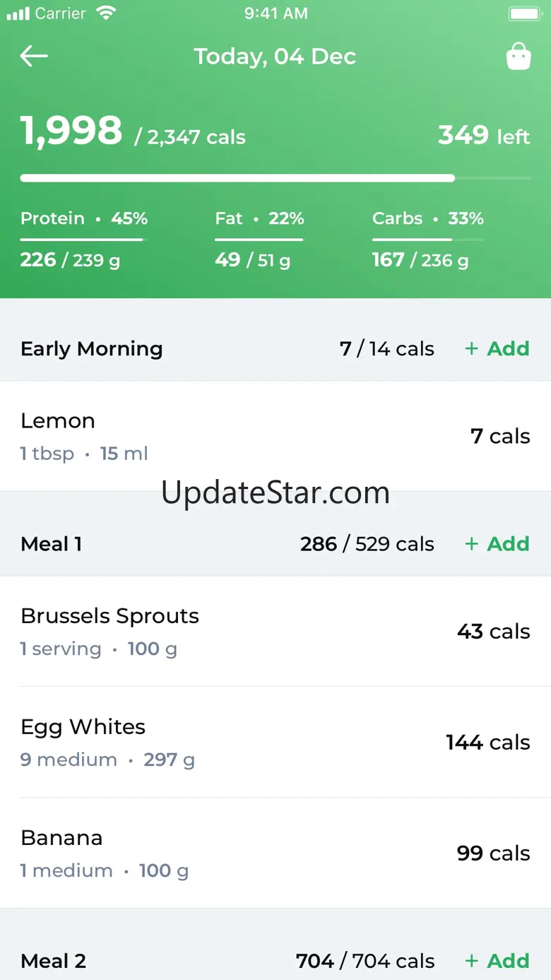Add food to Meal 2
Screen dimensions: 551x980
coord(497,960)
